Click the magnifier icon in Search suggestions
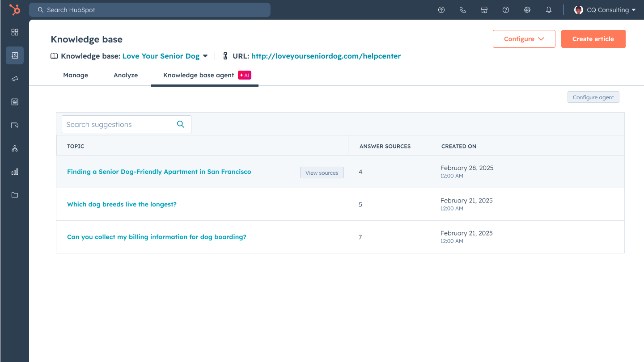Viewport: 644px width, 362px height. 181,124
